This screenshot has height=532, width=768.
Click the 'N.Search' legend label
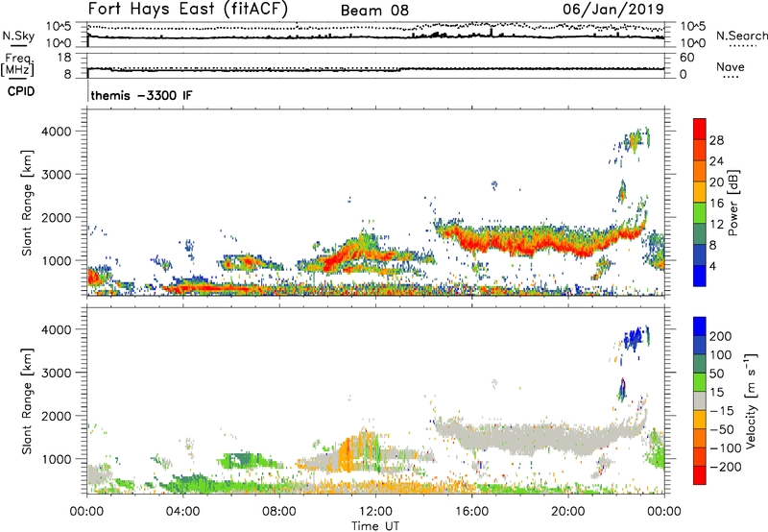point(741,36)
